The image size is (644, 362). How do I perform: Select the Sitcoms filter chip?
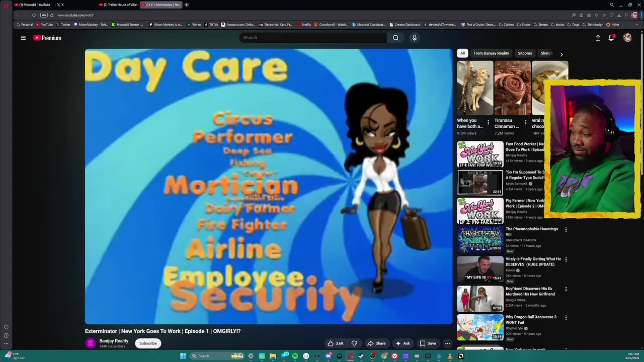tap(525, 53)
